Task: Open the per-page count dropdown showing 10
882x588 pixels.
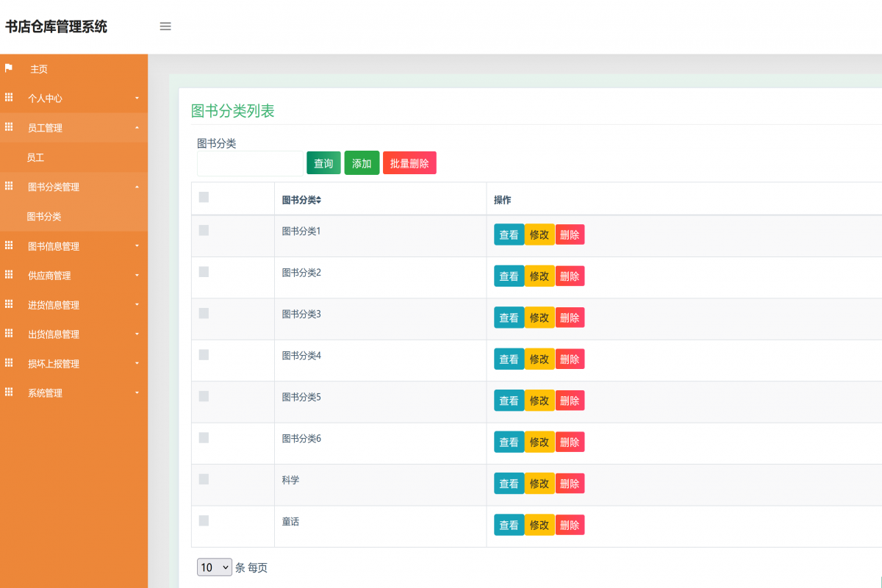Action: pos(214,567)
